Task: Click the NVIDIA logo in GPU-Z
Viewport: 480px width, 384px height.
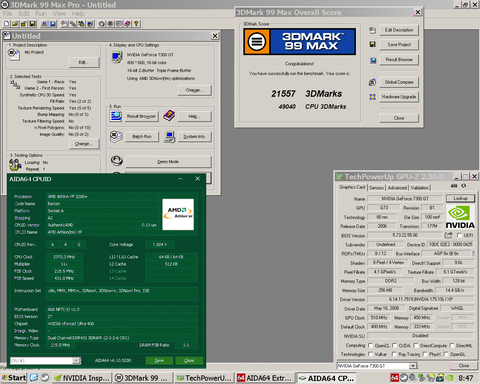Action: point(460,217)
